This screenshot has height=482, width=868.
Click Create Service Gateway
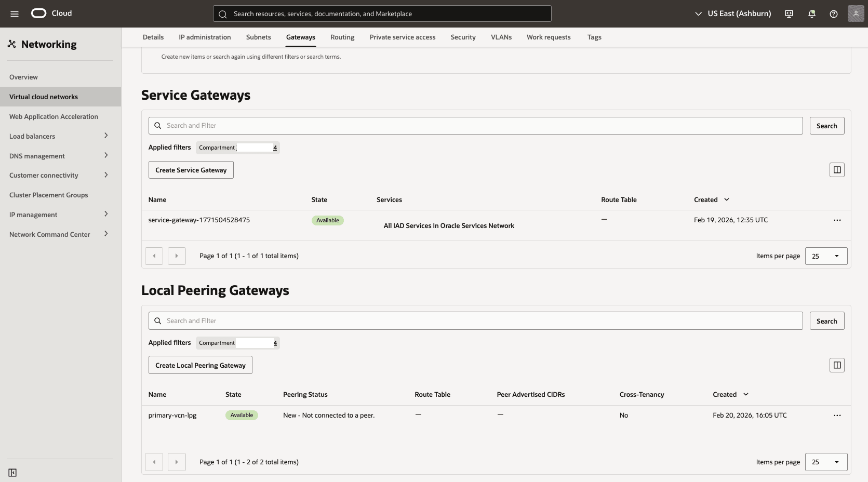click(x=191, y=169)
